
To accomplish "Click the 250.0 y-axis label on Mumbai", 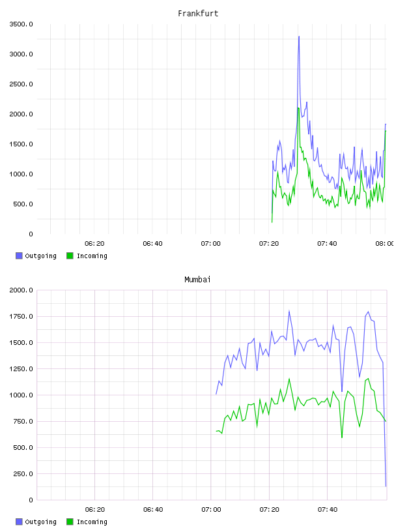I will click(x=23, y=473).
